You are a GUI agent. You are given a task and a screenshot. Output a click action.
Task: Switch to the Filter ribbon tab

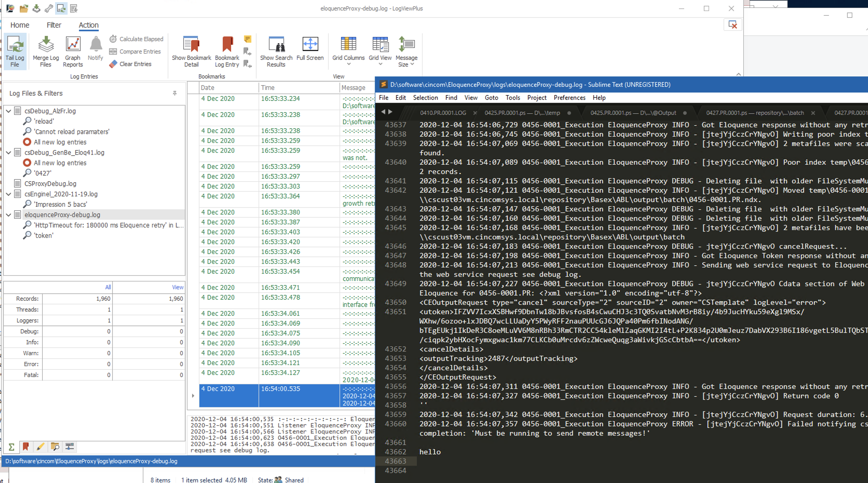pyautogui.click(x=54, y=25)
